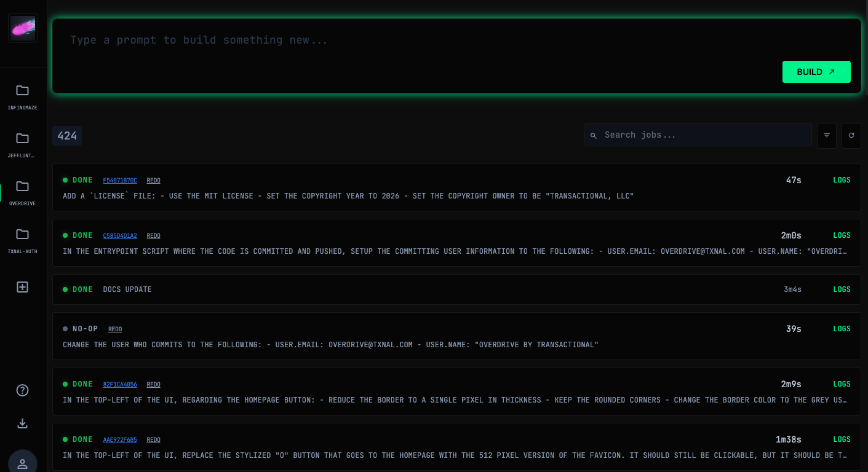
Task: Open commit link 82F1CA4056
Action: [x=120, y=385]
